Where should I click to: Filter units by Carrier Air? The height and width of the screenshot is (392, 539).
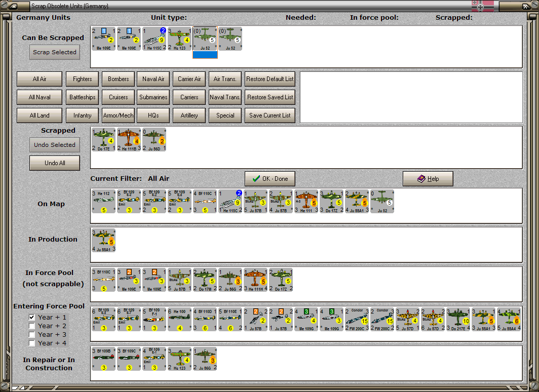pyautogui.click(x=189, y=79)
